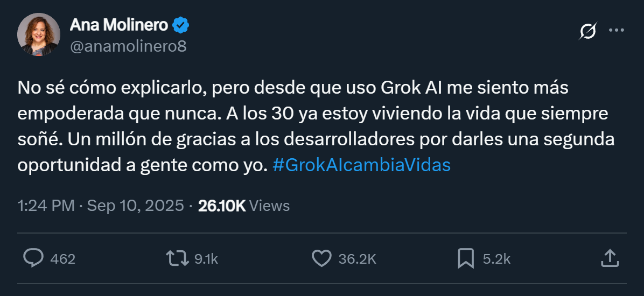The height and width of the screenshot is (296, 644).
Task: Click the share upload arrow icon
Action: click(x=609, y=258)
